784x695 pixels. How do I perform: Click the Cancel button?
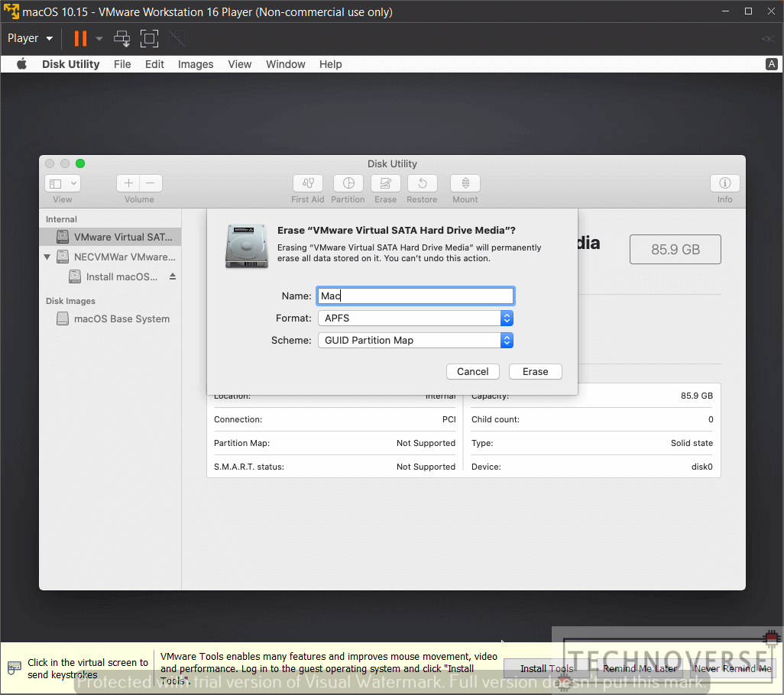pyautogui.click(x=472, y=371)
